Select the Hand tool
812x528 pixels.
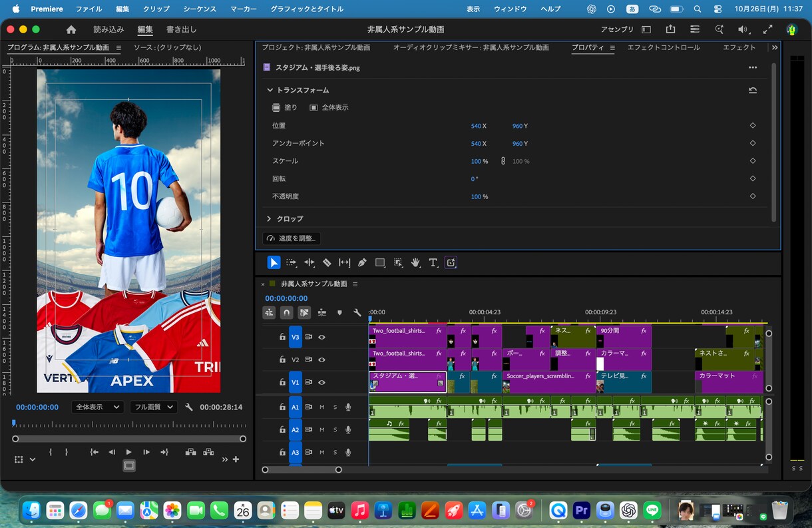pos(415,262)
